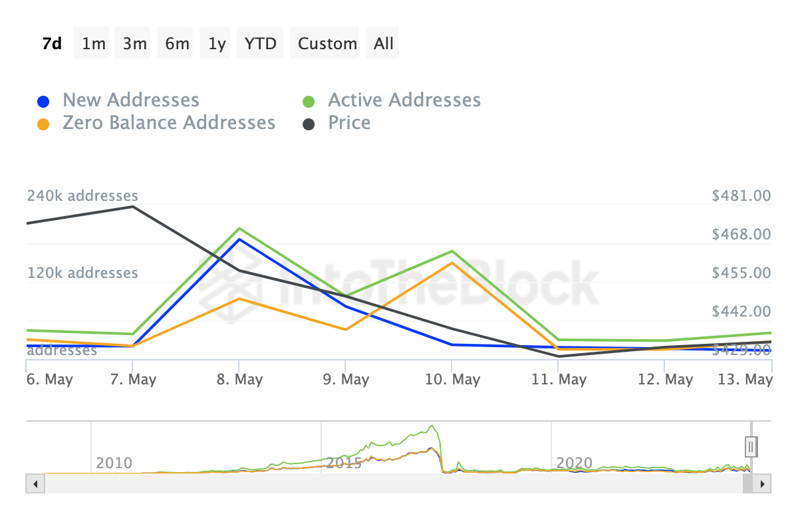Toggle the New Addresses blue legend dot
The width and height of the screenshot is (798, 532).
(x=43, y=102)
